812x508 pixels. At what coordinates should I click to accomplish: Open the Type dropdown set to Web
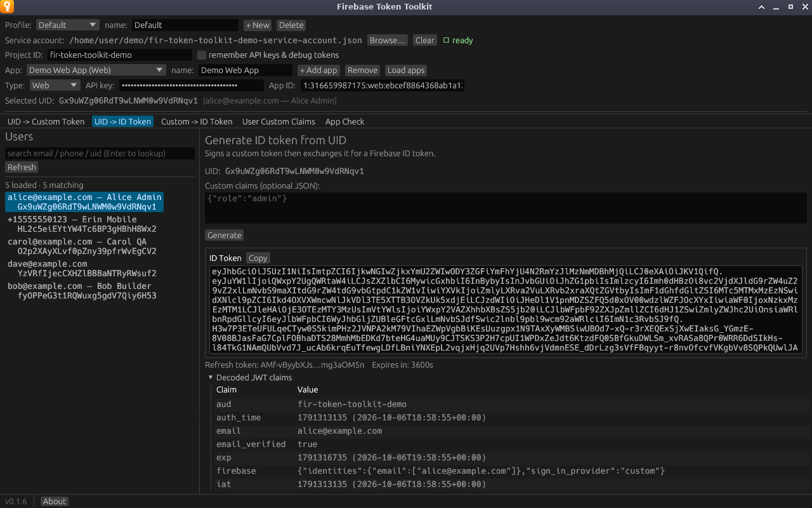(55, 86)
